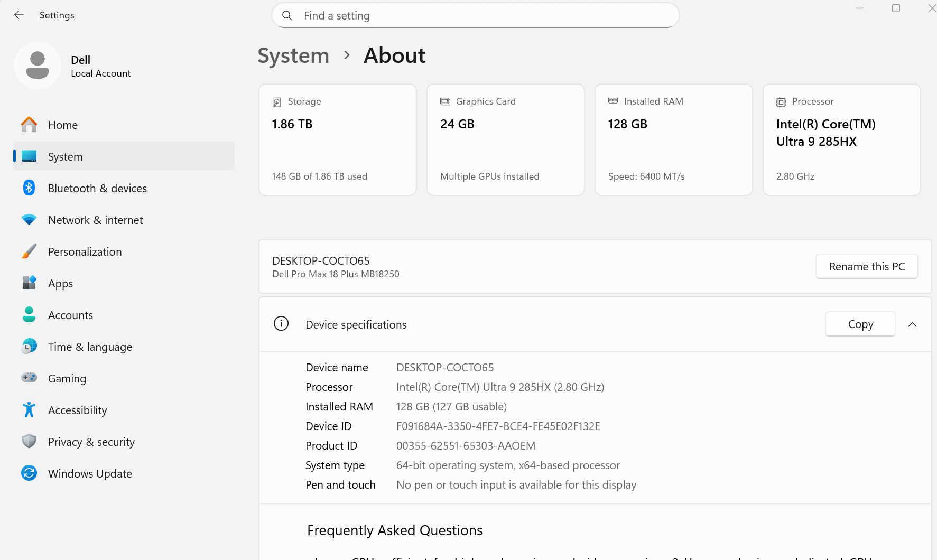Open the Graphics Card info card
Screen dimensions: 937x560
506,139
